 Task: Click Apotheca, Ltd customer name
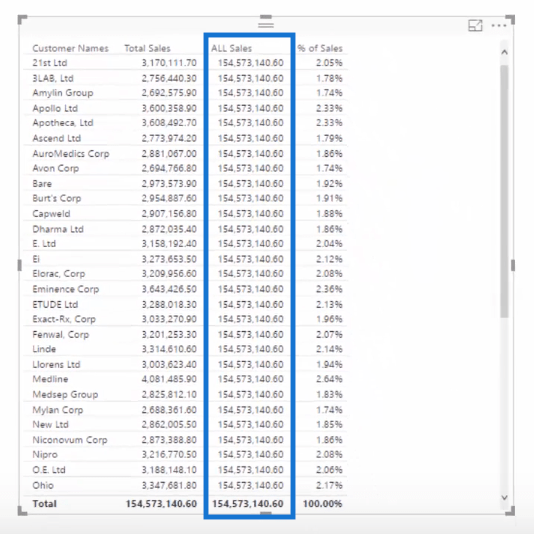point(63,123)
